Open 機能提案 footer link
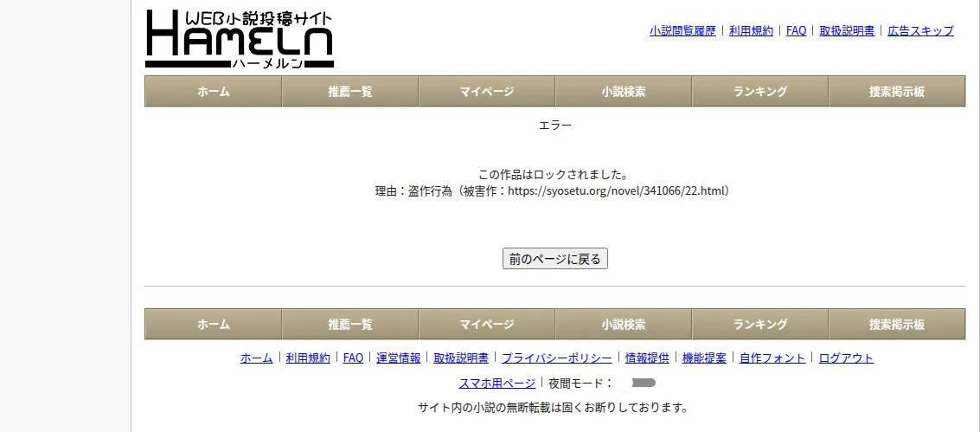 coord(704,358)
